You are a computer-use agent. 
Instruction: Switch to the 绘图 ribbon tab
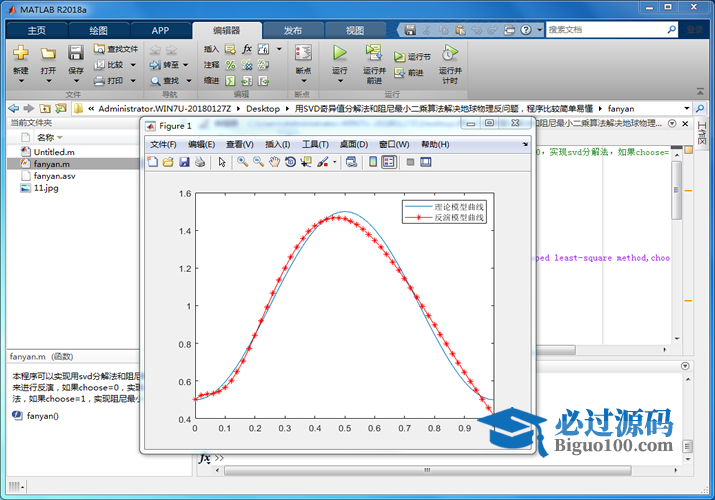coord(98,30)
